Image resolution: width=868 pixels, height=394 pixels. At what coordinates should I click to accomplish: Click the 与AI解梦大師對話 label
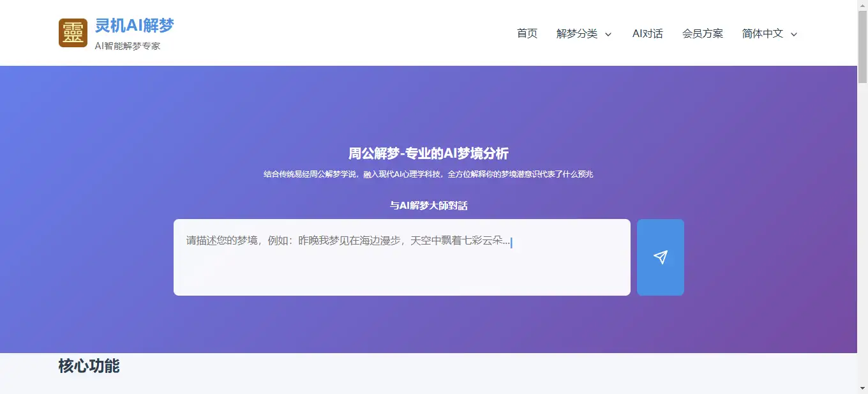point(428,206)
